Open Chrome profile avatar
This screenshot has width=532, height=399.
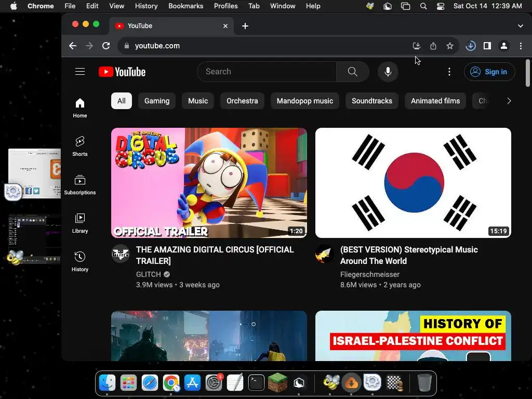pos(504,46)
